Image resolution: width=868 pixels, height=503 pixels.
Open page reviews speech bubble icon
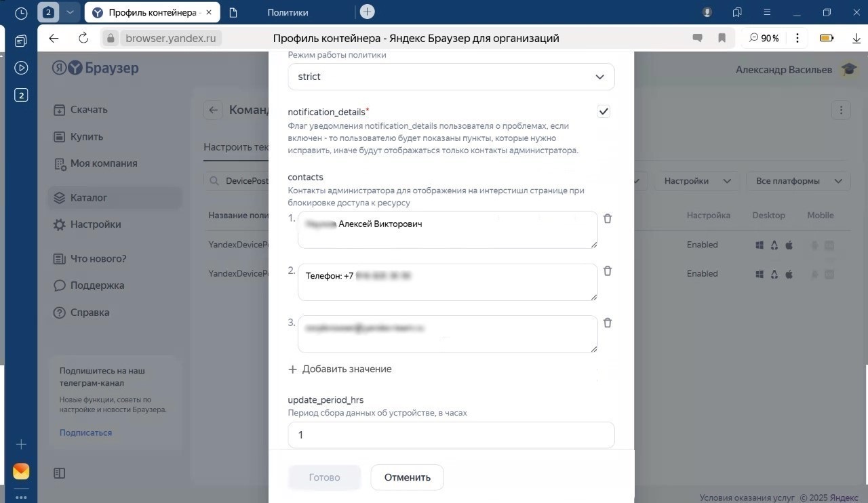[x=697, y=38]
